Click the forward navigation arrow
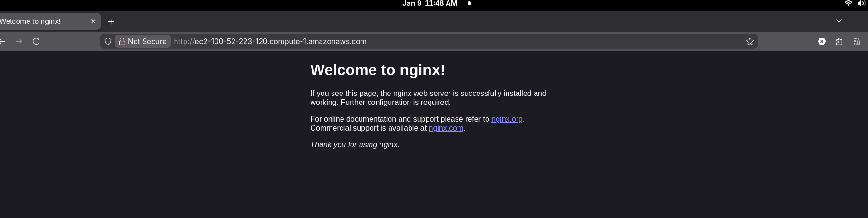 point(19,42)
